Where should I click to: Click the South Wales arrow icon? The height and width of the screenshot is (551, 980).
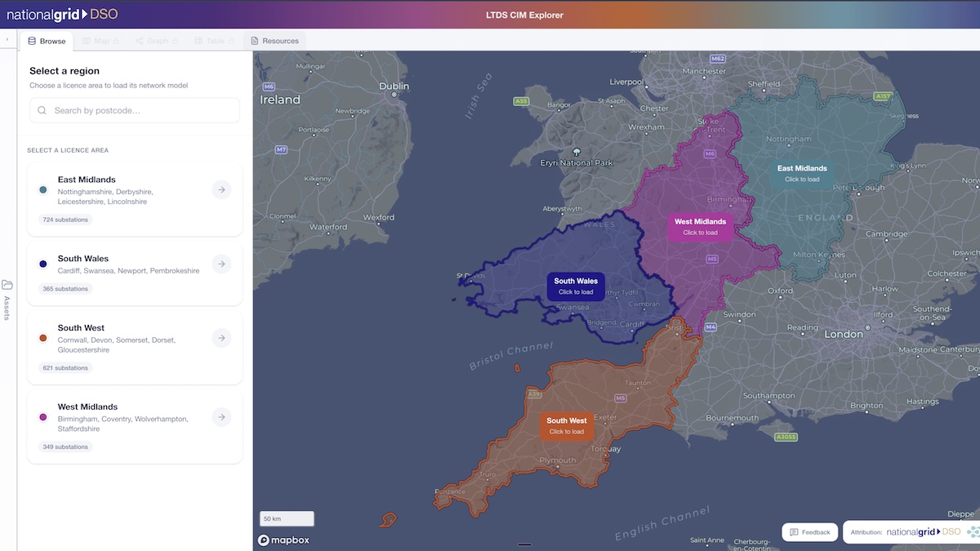pos(221,264)
